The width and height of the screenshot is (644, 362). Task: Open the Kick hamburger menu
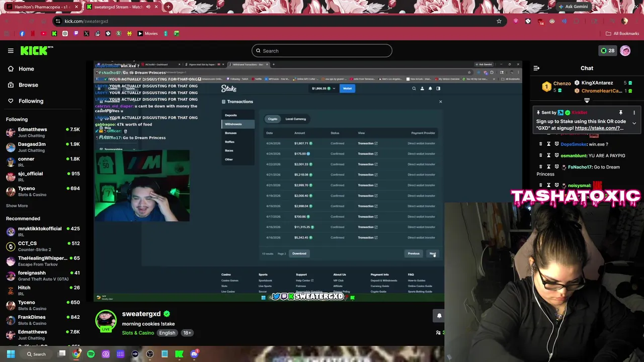click(11, 50)
